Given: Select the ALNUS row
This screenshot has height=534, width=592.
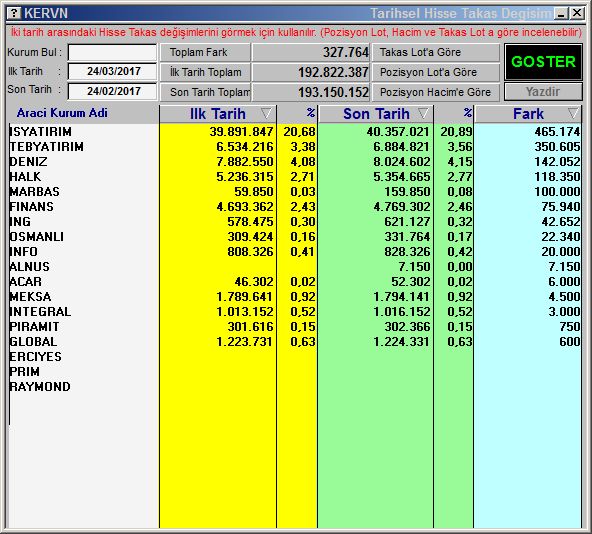Looking at the screenshot, I should [294, 267].
